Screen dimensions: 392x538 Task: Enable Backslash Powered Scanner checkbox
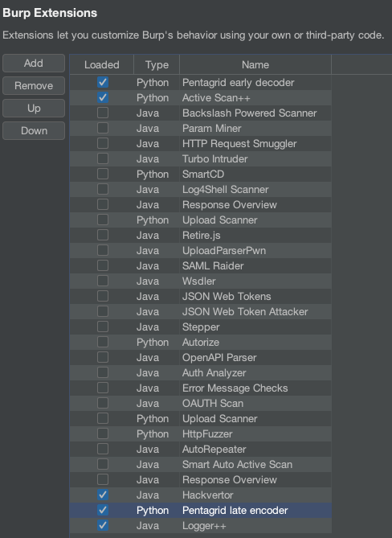[103, 113]
